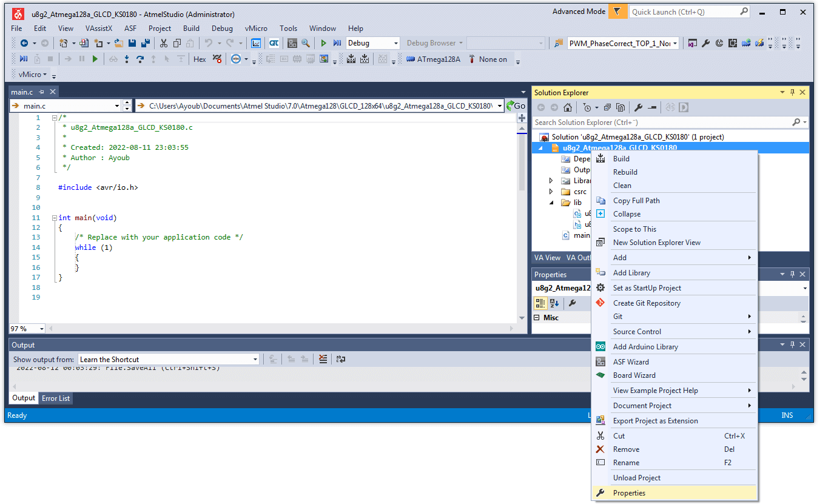Toggle Word Wrap icon in Output panel

[x=341, y=359]
